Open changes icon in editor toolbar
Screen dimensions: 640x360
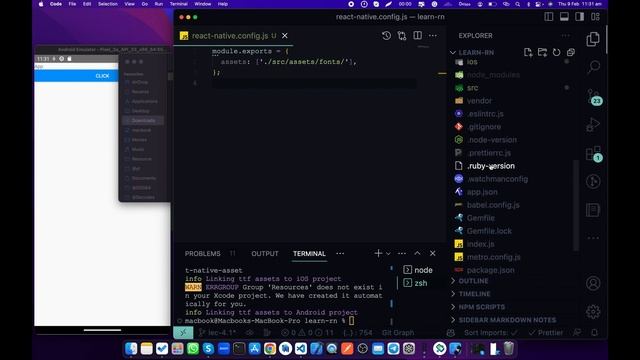click(402, 36)
